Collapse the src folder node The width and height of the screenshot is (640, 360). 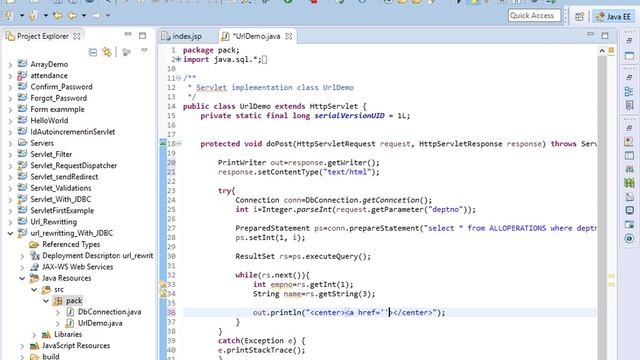point(34,289)
